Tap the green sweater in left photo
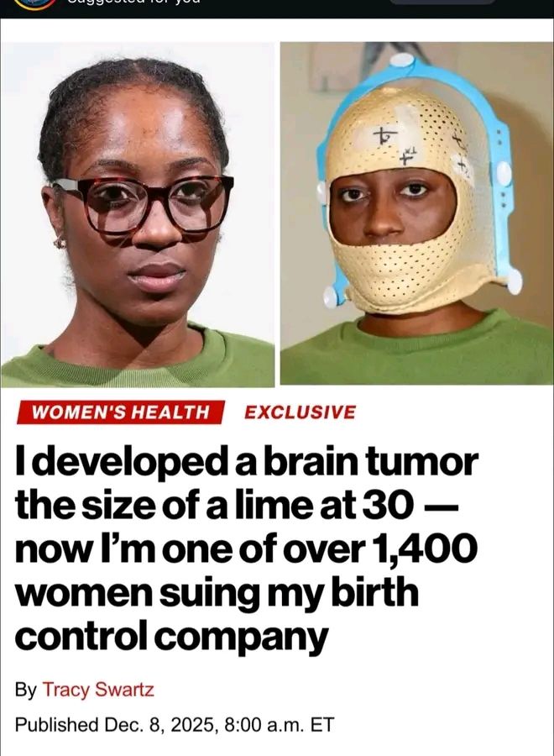This screenshot has width=554, height=756. click(x=138, y=360)
